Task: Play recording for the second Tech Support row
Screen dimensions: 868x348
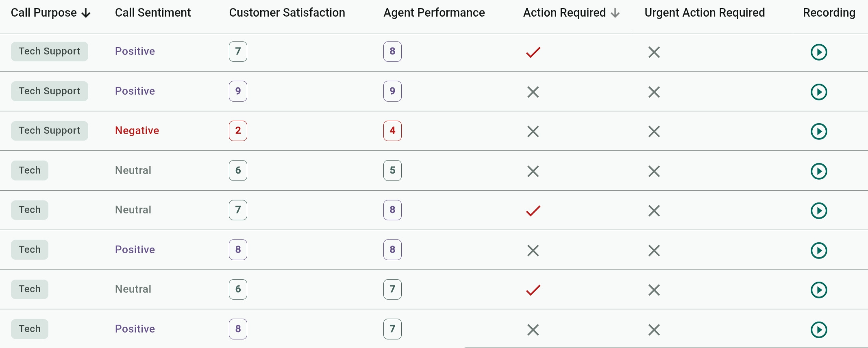Action: click(818, 92)
